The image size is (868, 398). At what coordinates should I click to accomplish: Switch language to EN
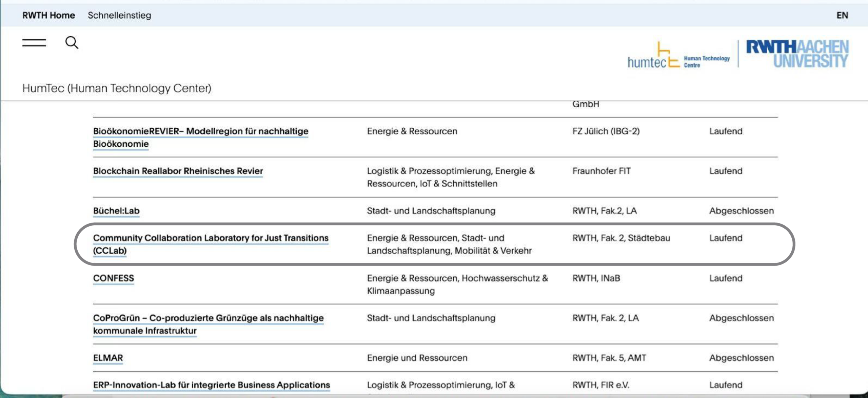point(842,15)
